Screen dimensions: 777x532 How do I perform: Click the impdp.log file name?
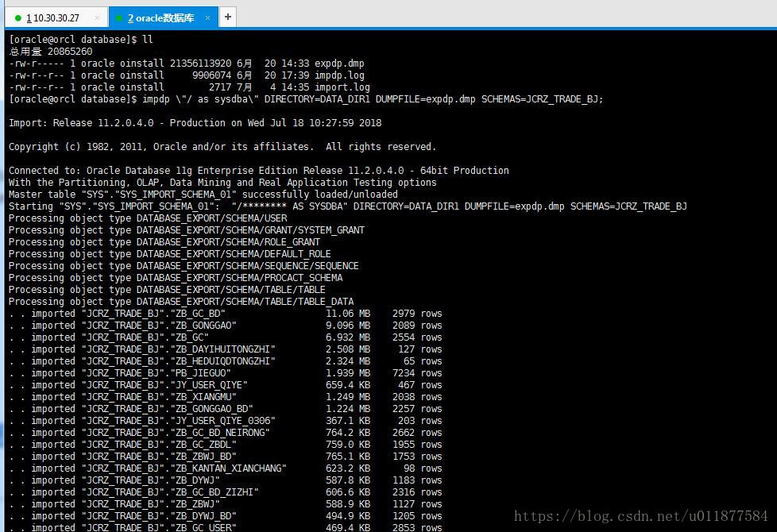click(x=339, y=75)
